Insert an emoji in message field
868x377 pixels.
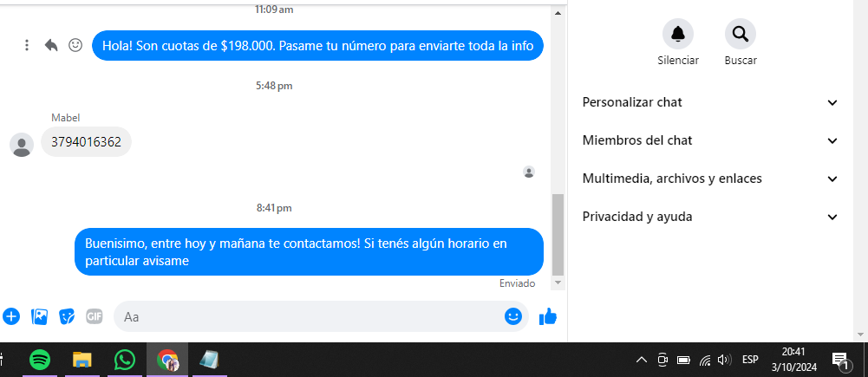[x=513, y=316]
